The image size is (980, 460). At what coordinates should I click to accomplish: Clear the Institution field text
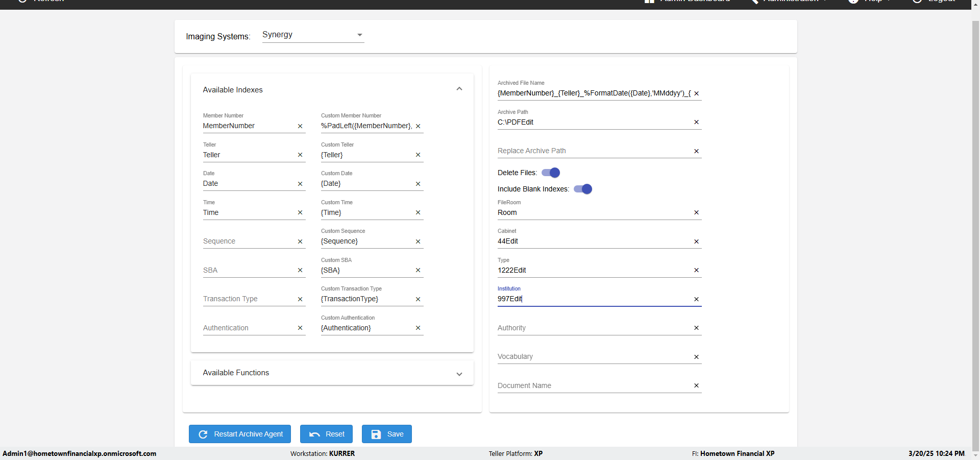(696, 299)
